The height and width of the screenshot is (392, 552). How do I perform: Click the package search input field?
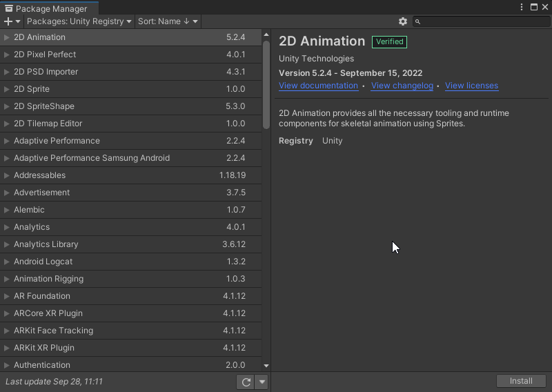[x=481, y=22]
